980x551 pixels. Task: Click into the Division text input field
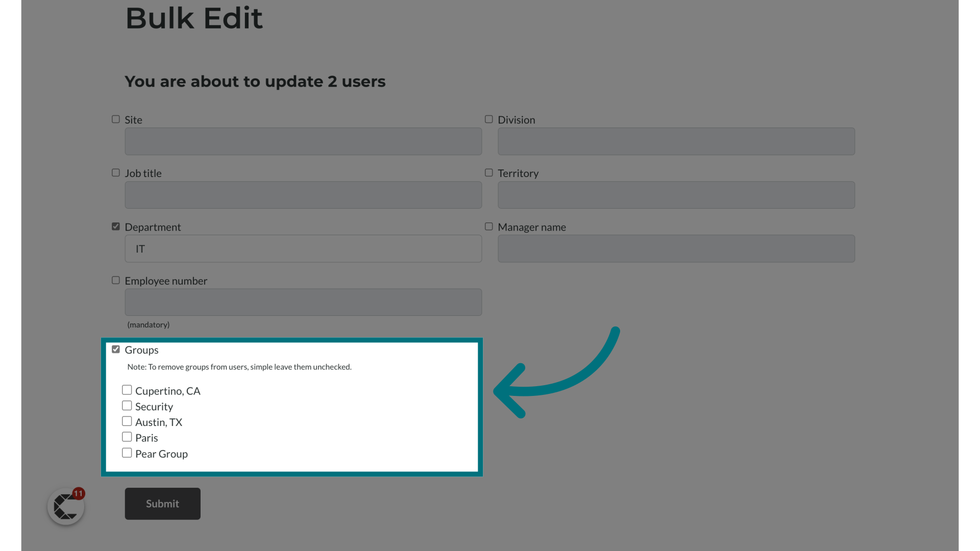(x=676, y=141)
